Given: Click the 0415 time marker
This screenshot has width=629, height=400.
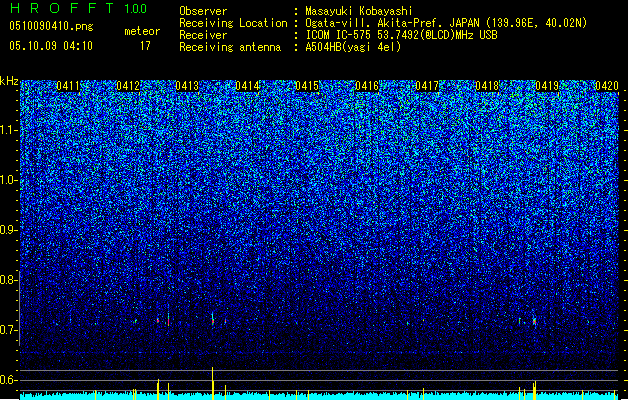Looking at the screenshot, I should [x=307, y=86].
